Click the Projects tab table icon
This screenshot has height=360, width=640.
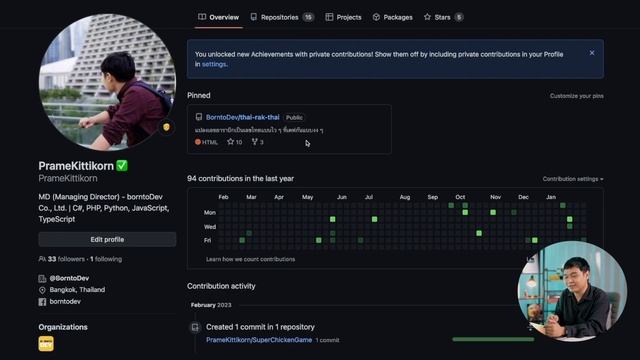coord(329,17)
